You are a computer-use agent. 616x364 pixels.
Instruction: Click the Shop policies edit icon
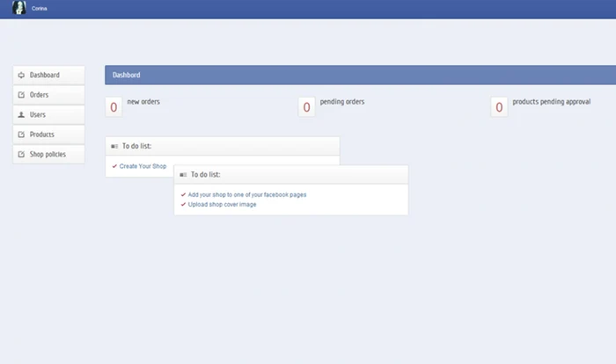click(x=21, y=155)
